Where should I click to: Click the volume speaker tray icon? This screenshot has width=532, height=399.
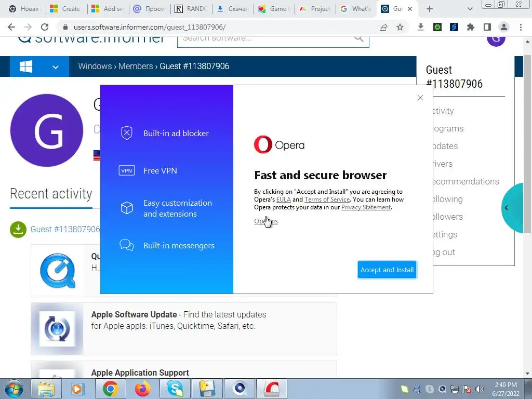480,389
